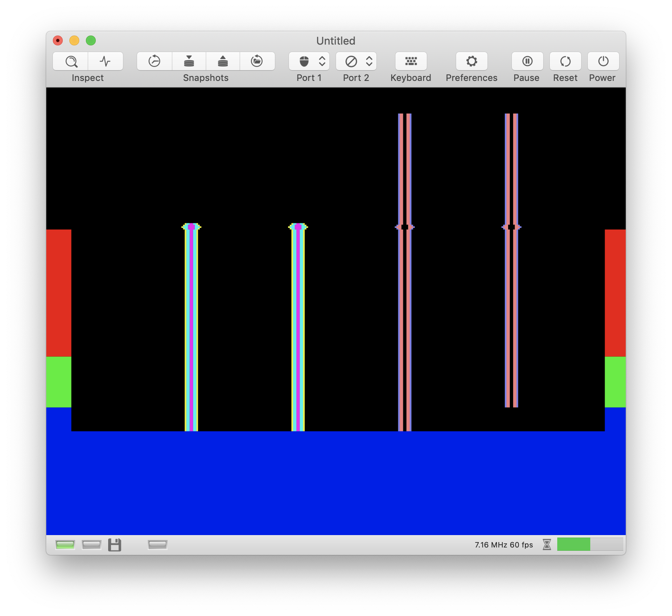Screen dimensions: 672x616
Task: Open the virtual Keyboard
Action: [411, 62]
